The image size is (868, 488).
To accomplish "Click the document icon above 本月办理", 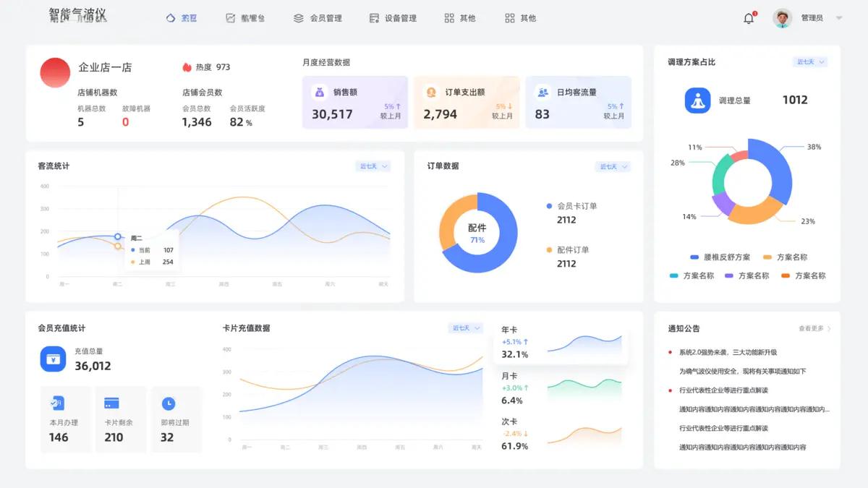I will tap(57, 403).
